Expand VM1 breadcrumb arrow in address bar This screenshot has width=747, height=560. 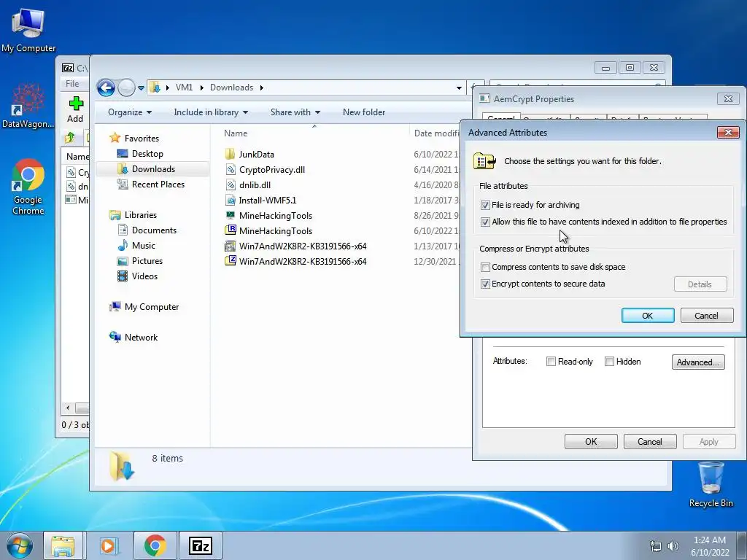click(201, 87)
